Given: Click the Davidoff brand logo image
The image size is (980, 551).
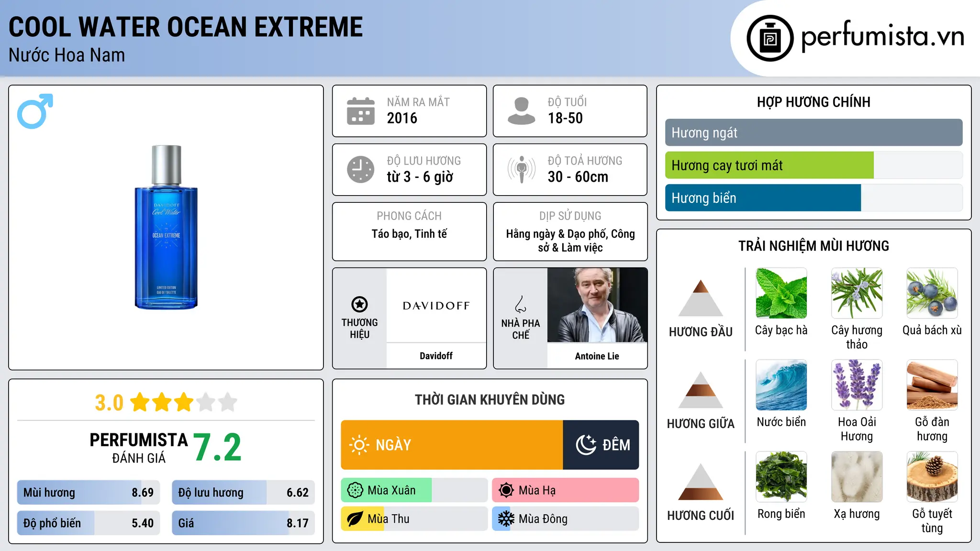Looking at the screenshot, I should coord(436,306).
